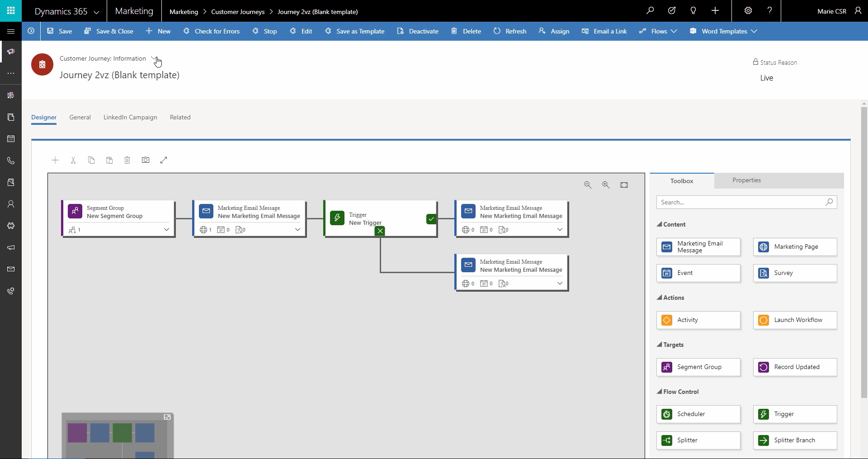Open the Dynamics 365 app launcher waffle
This screenshot has height=459, width=868.
[11, 11]
